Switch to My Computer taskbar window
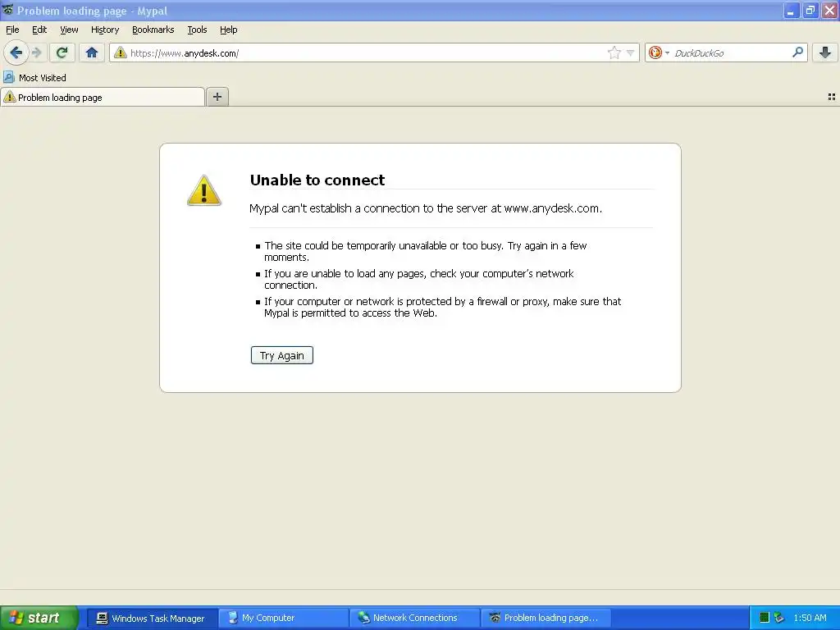Image resolution: width=840 pixels, height=630 pixels. coord(283,618)
